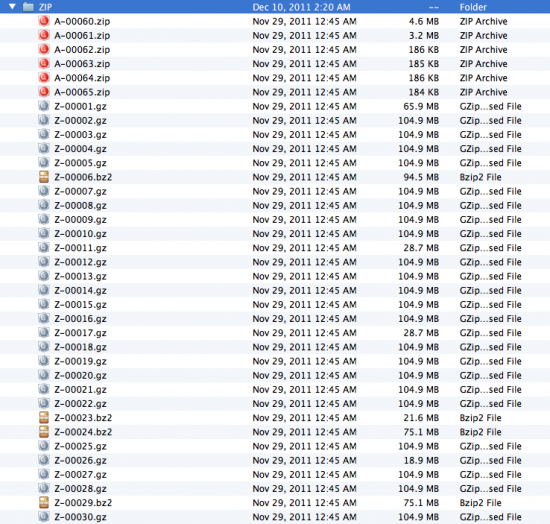Screen dimensions: 550x524
Task: Click the Folder kind label of ZIP
Action: coord(473,7)
